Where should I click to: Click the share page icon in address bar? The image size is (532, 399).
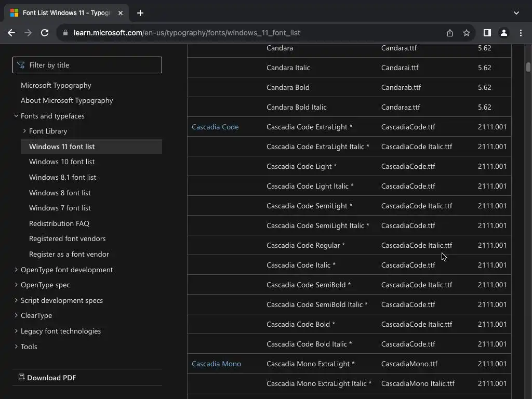450,33
